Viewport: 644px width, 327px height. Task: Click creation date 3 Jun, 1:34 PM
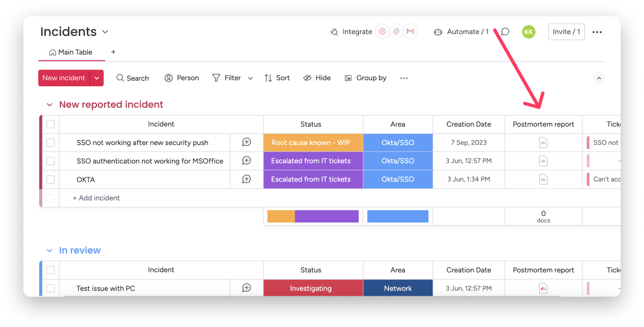pyautogui.click(x=469, y=179)
